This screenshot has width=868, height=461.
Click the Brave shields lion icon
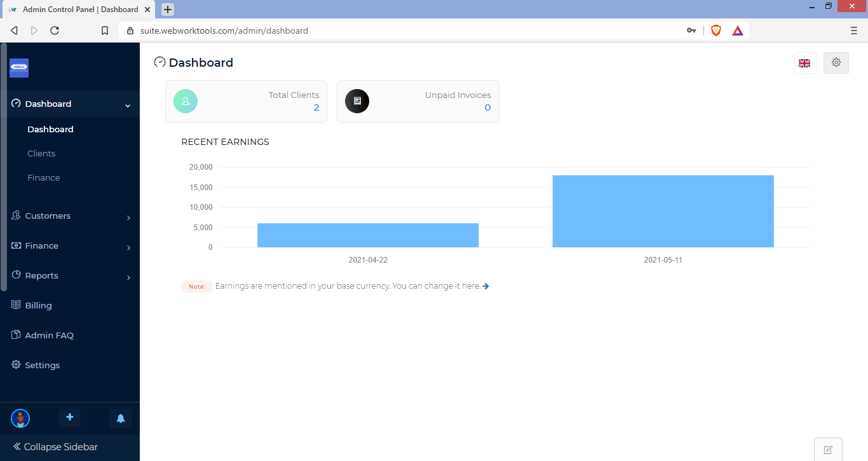pyautogui.click(x=716, y=31)
